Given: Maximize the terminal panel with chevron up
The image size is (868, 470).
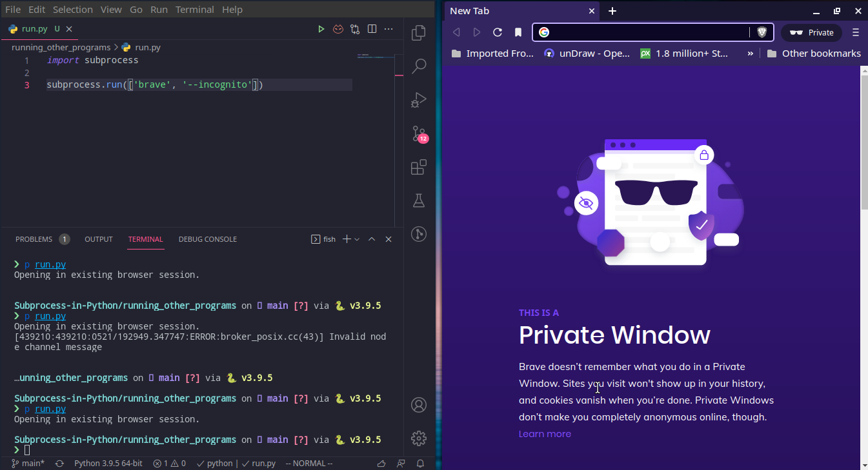Looking at the screenshot, I should click(x=372, y=239).
